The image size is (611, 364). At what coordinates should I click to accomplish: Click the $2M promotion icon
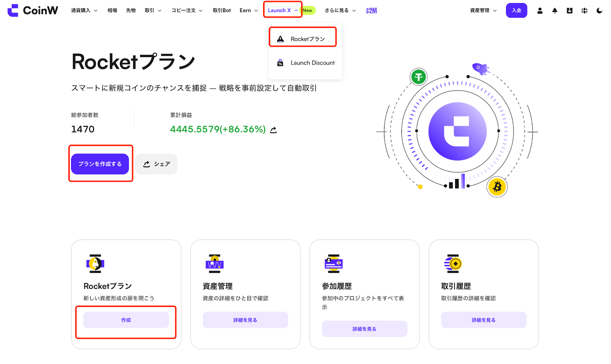point(371,11)
